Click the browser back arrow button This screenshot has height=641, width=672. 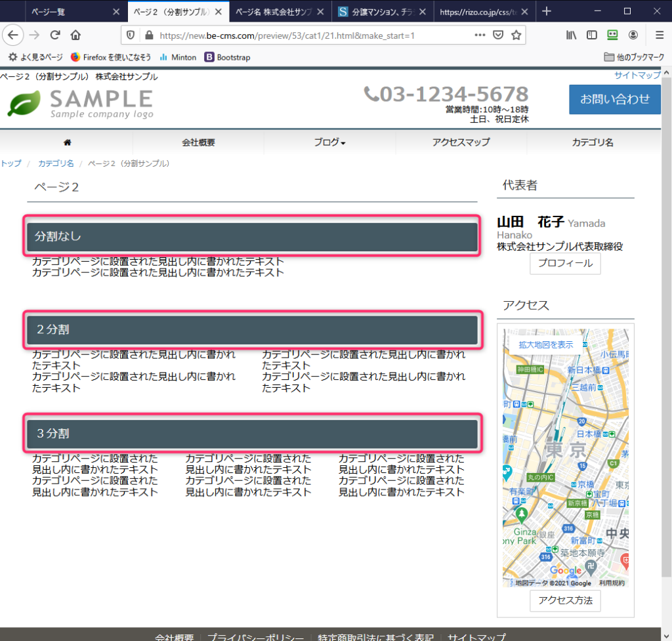coord(14,35)
